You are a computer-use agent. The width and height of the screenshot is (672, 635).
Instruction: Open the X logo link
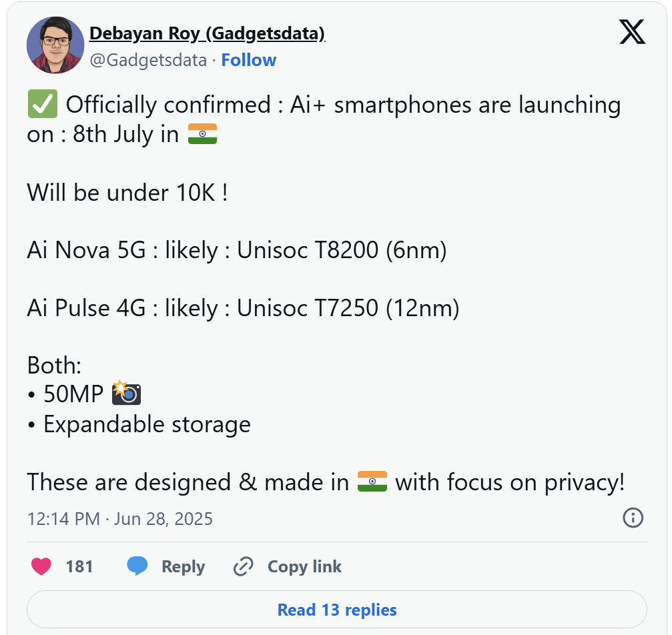pyautogui.click(x=632, y=32)
